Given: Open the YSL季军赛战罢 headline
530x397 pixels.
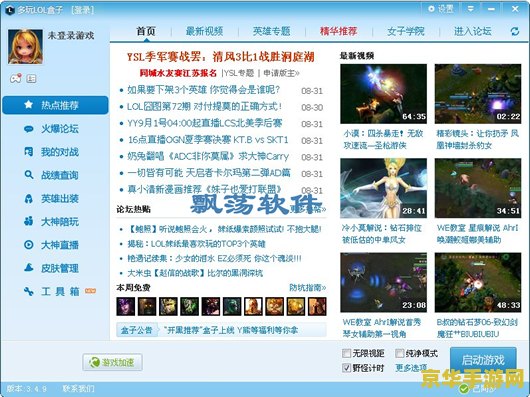Looking at the screenshot, I should click(220, 57).
